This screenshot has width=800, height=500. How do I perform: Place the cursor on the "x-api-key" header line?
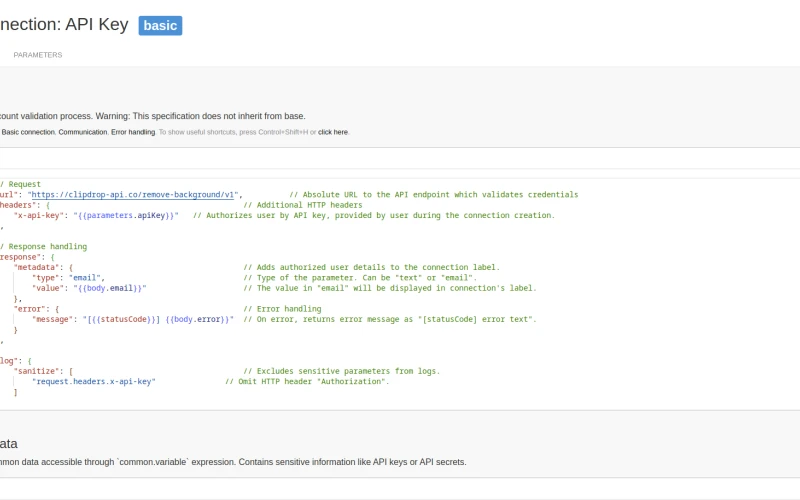point(96,215)
